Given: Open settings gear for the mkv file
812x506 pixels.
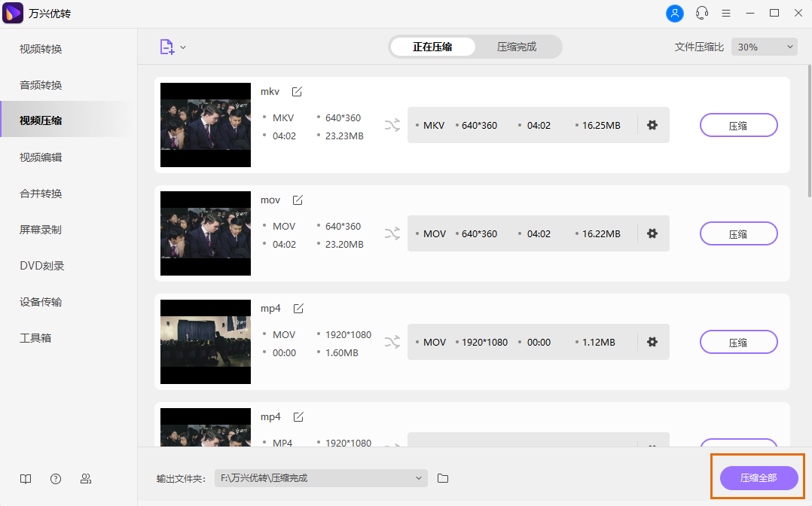Looking at the screenshot, I should coord(652,125).
